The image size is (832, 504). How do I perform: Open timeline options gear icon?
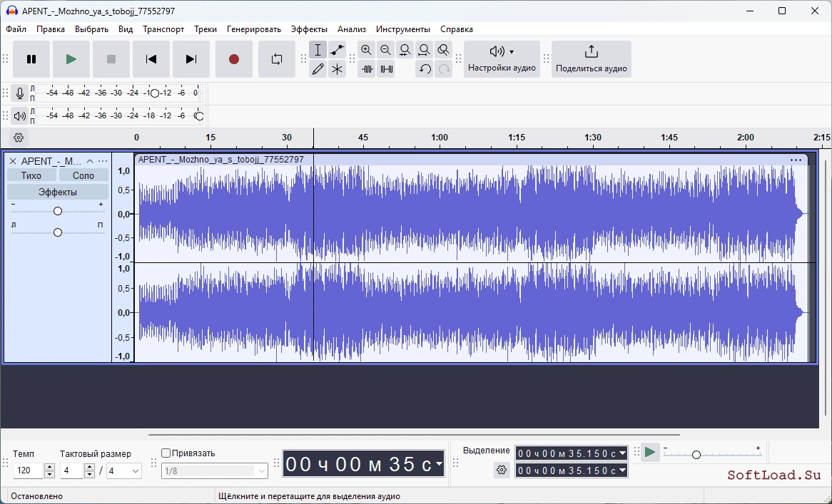(x=19, y=138)
